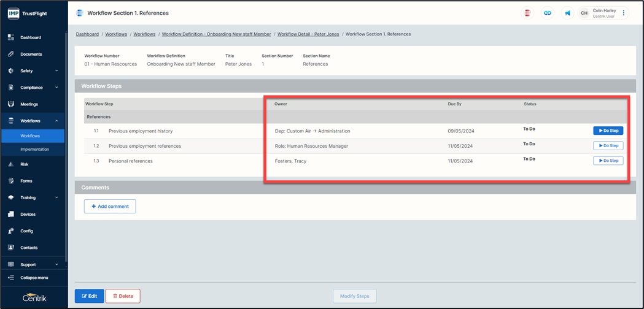This screenshot has width=644, height=309.
Task: Click the red workflow icon in top bar
Action: coord(527,13)
